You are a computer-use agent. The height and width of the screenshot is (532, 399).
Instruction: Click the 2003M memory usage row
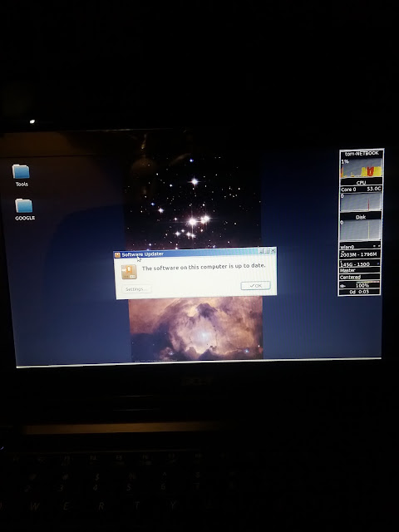click(x=360, y=254)
